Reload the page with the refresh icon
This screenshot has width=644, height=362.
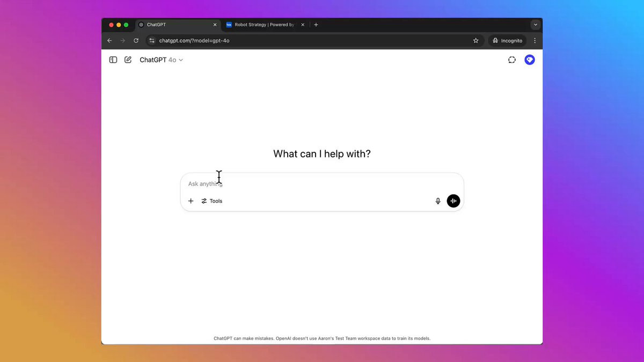click(136, 41)
